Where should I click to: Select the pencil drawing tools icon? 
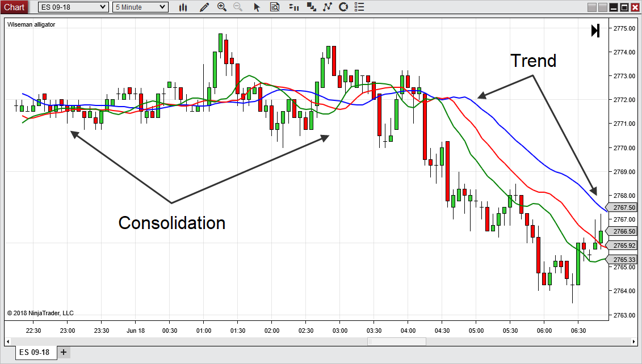204,7
